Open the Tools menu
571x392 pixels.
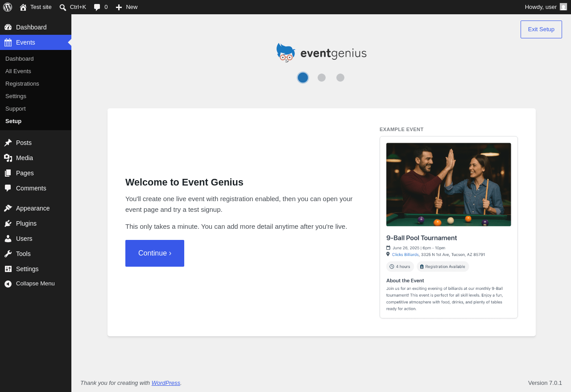[x=36, y=254]
